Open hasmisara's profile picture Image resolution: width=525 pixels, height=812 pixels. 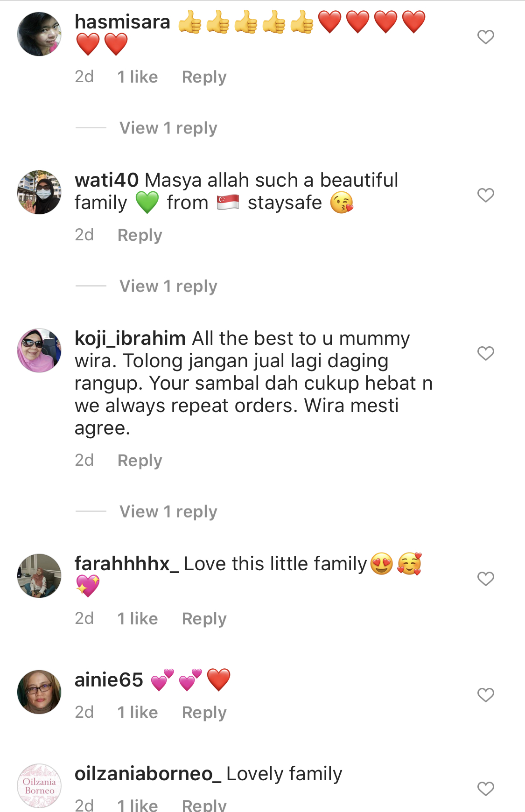[x=39, y=34]
